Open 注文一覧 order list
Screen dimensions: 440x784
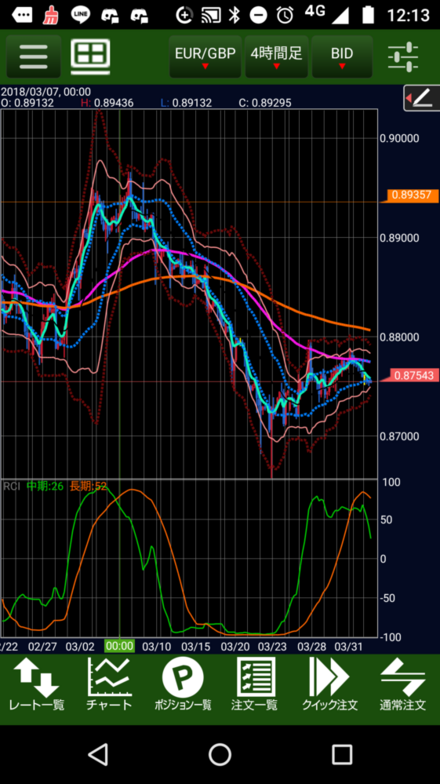(256, 685)
